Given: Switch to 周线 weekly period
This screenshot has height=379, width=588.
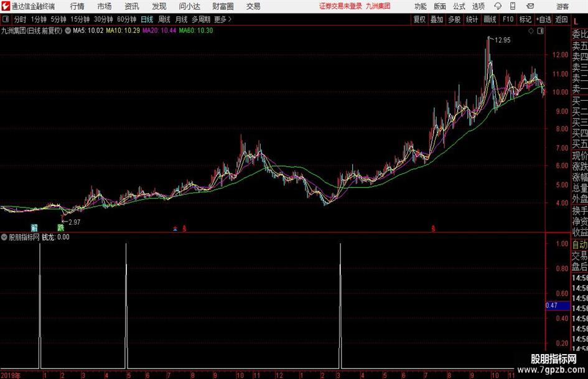Looking at the screenshot, I should [164, 19].
